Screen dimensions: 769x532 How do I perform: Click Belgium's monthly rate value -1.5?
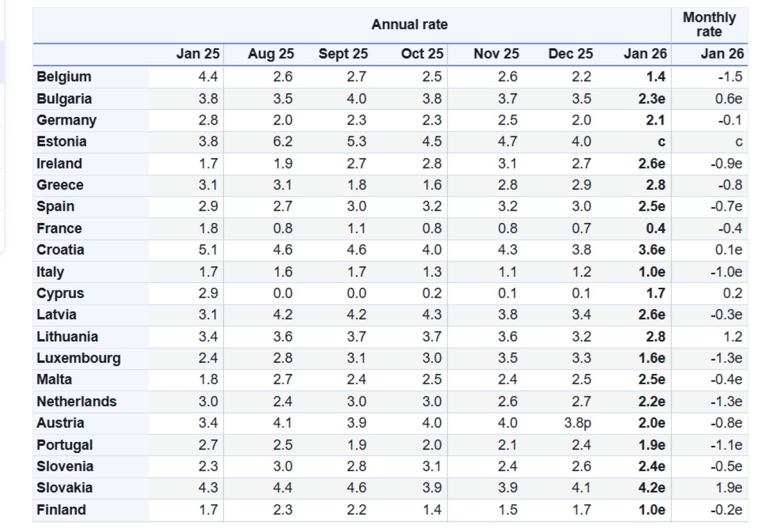(x=730, y=77)
